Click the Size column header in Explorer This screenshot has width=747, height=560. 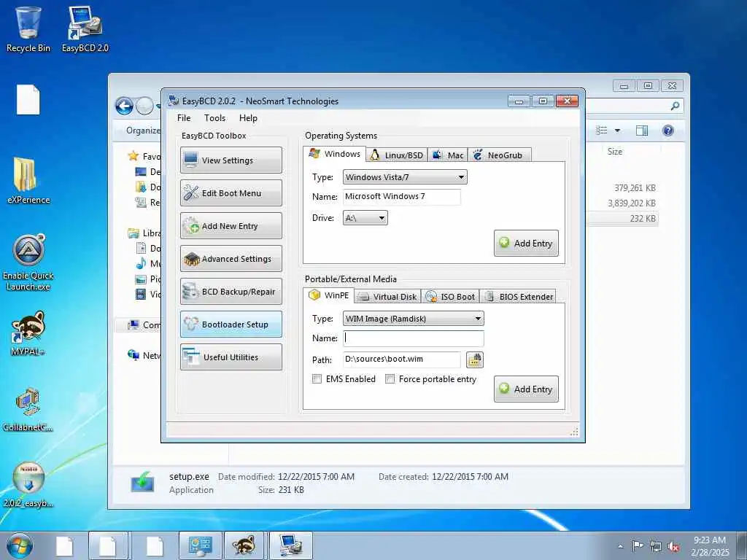(614, 152)
